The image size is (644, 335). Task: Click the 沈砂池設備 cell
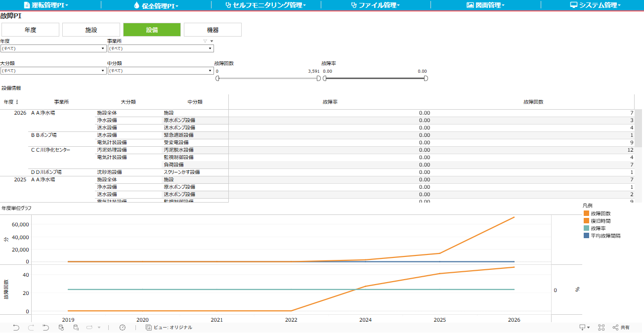click(x=109, y=172)
